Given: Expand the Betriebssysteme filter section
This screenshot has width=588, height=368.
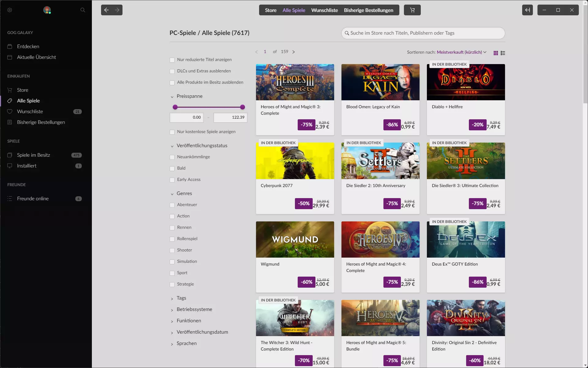Looking at the screenshot, I should coord(191,309).
